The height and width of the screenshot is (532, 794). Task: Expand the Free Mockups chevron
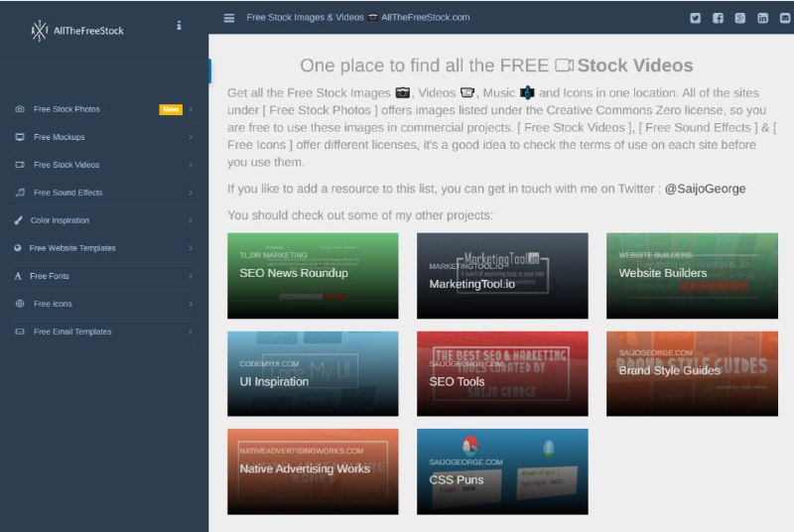coord(191,137)
